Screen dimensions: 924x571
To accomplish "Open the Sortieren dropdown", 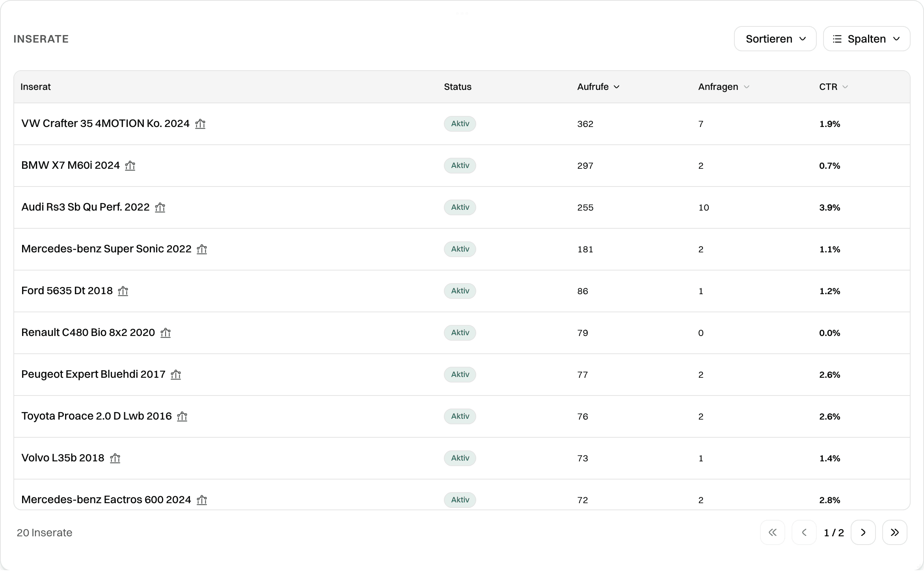I will (775, 39).
